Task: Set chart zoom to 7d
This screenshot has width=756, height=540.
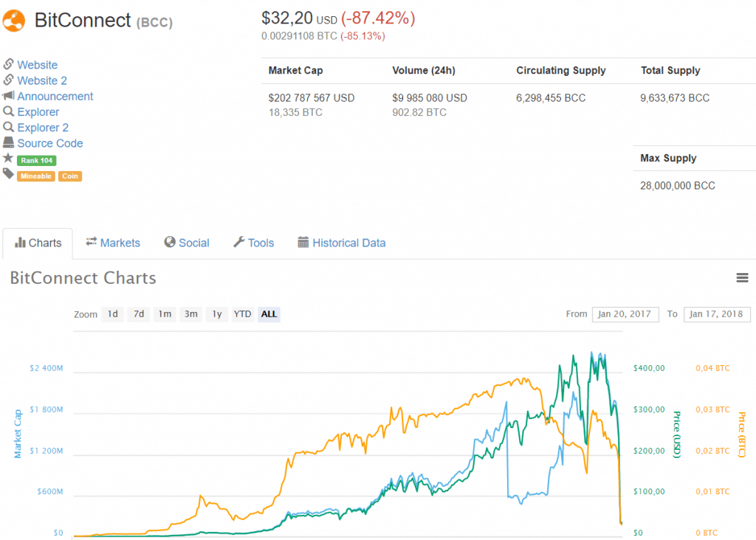Action: tap(138, 314)
